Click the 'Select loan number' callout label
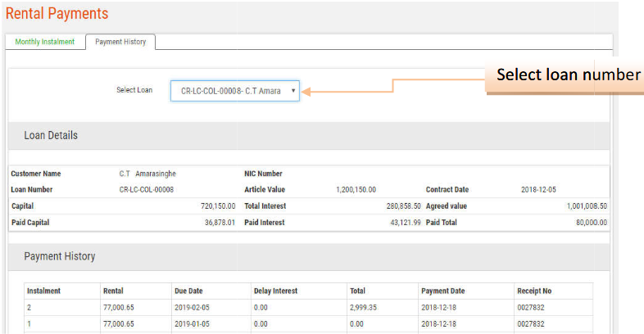Screen dimensions: 644x334 (568, 75)
